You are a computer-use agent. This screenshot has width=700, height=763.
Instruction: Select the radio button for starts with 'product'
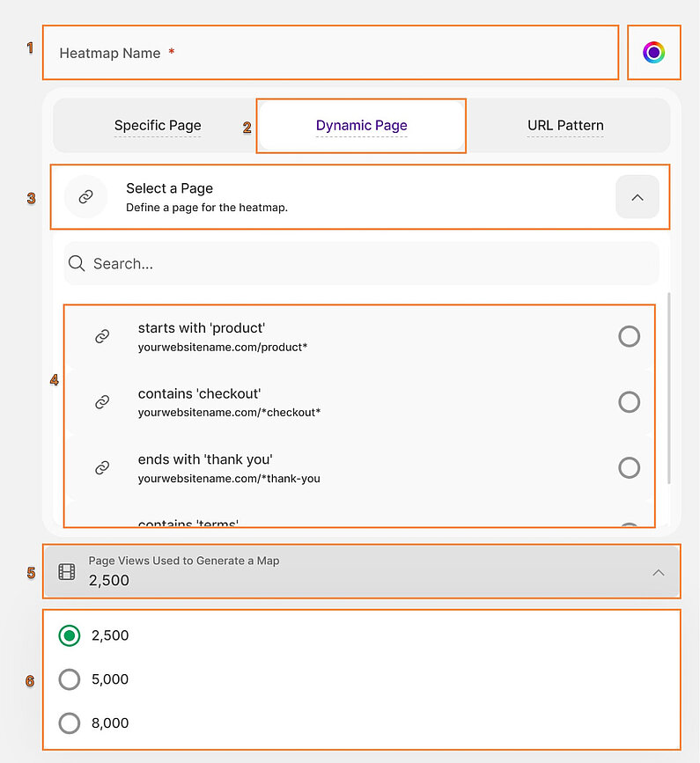tap(630, 336)
